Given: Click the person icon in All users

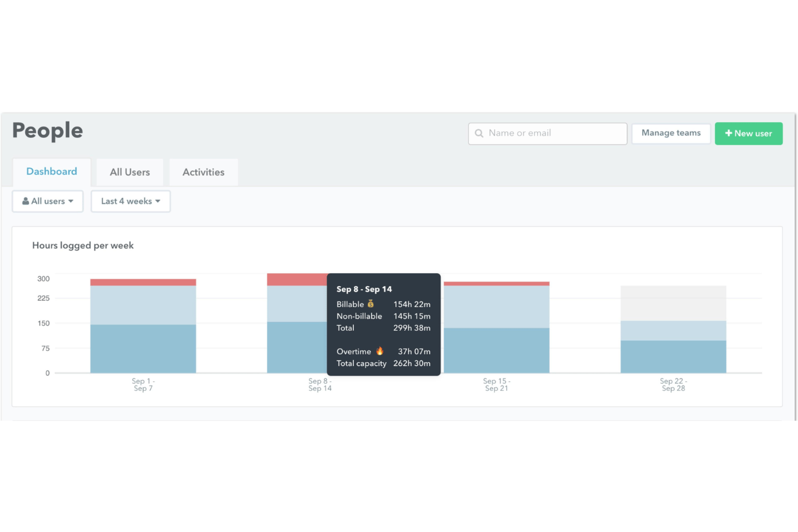Looking at the screenshot, I should 25,201.
